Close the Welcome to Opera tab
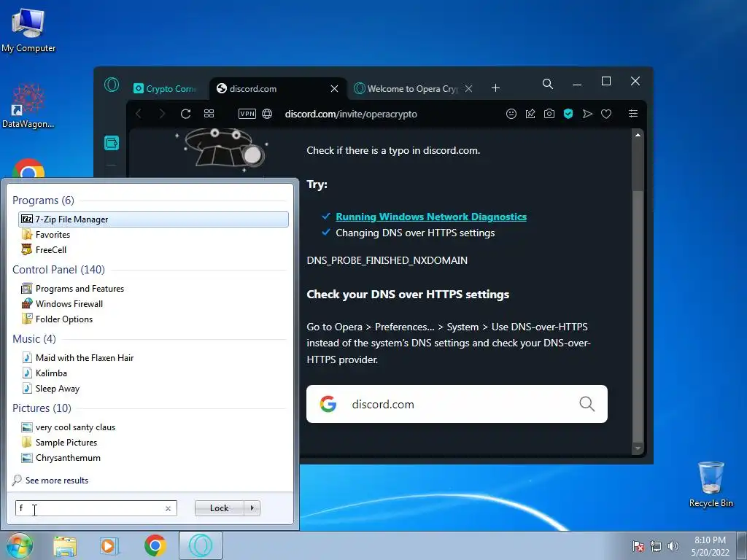 click(x=469, y=88)
